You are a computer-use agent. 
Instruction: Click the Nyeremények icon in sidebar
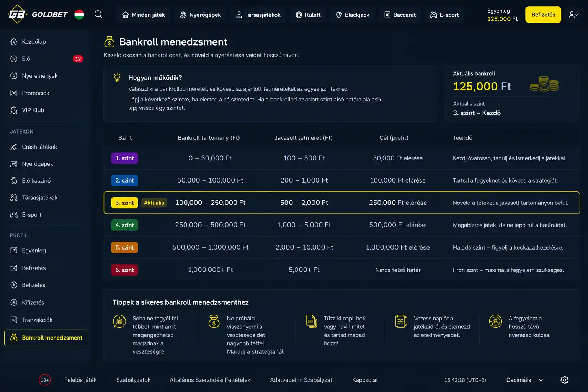pyautogui.click(x=14, y=76)
